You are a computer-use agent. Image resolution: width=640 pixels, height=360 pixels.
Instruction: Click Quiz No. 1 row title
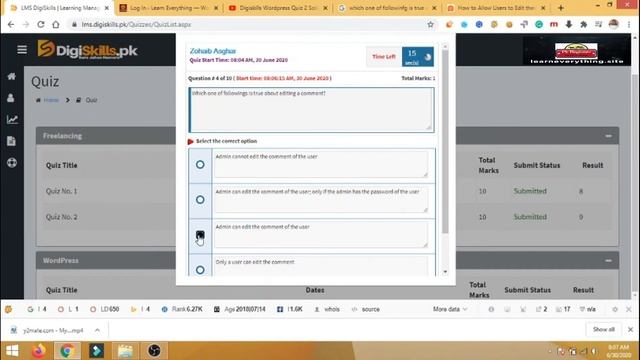pyautogui.click(x=61, y=191)
